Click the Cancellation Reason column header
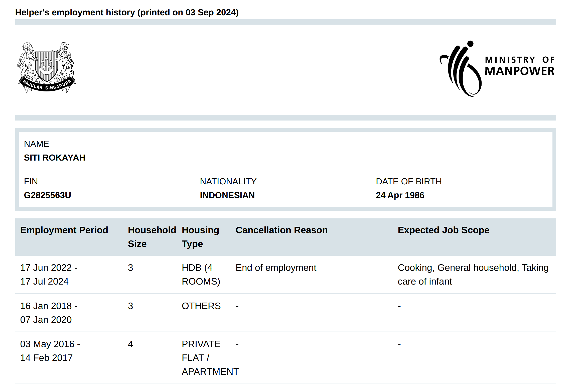Image resolution: width=588 pixels, height=388 pixels. coord(281,230)
